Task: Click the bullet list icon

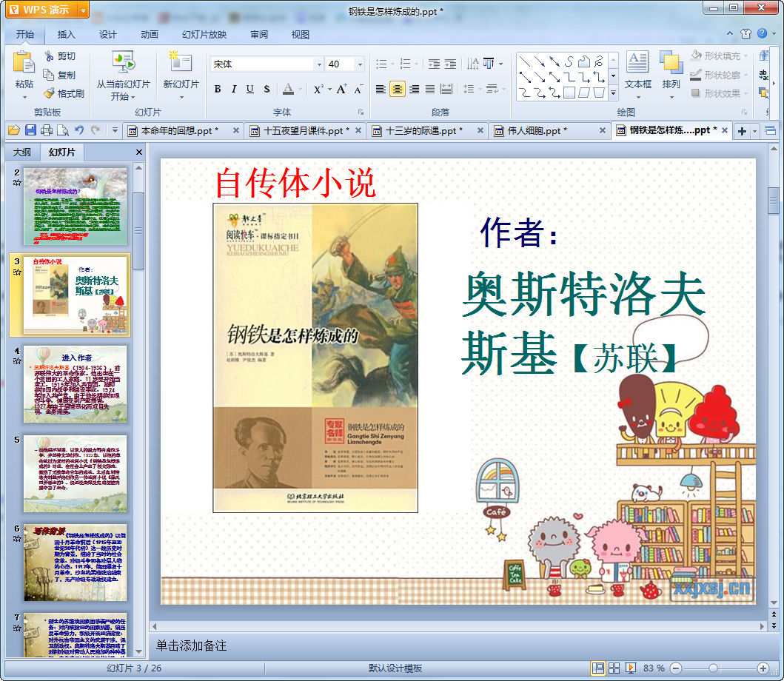Action: [381, 64]
